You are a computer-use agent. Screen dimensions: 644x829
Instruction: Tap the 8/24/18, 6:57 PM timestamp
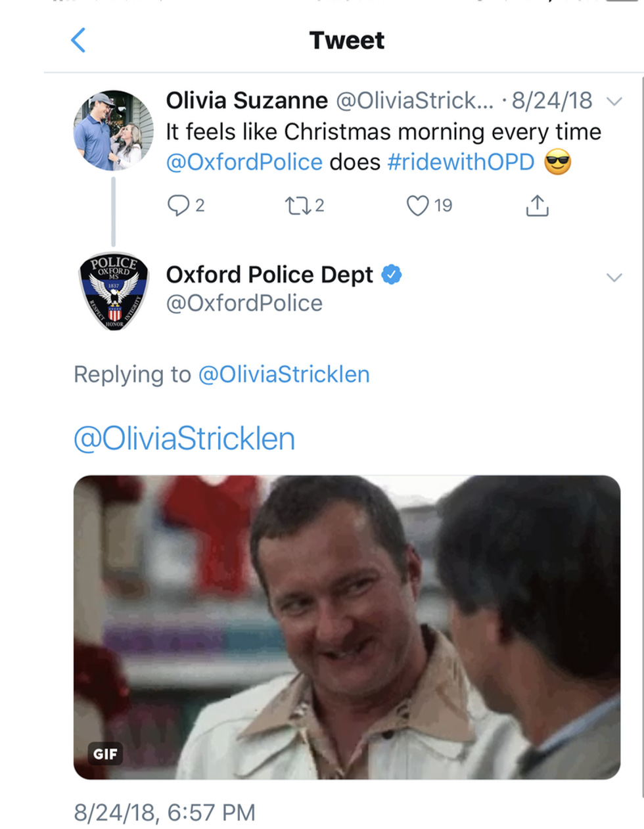[x=164, y=813]
